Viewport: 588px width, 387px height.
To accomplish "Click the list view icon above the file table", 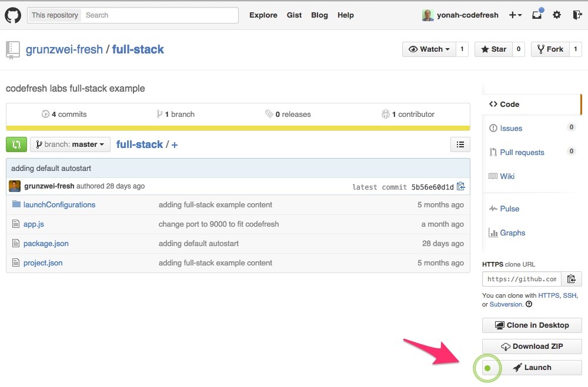I will pos(460,144).
